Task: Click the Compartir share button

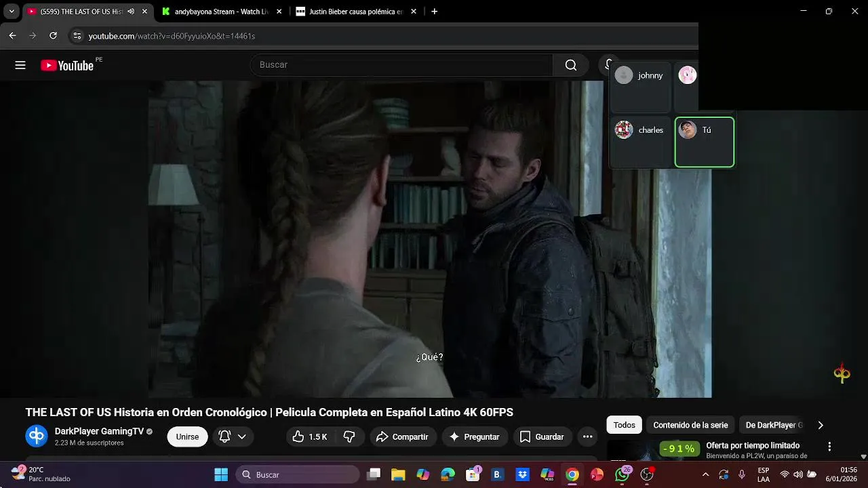Action: coord(402,437)
